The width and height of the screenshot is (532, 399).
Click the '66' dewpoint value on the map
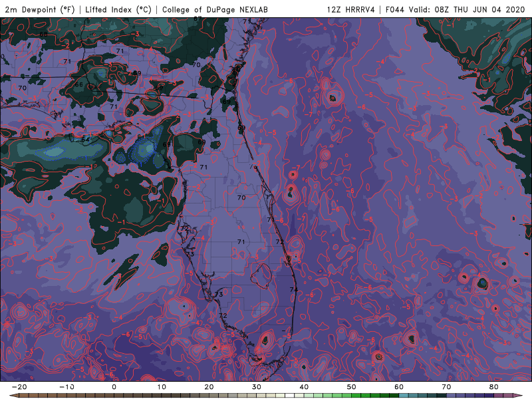[x=78, y=84]
